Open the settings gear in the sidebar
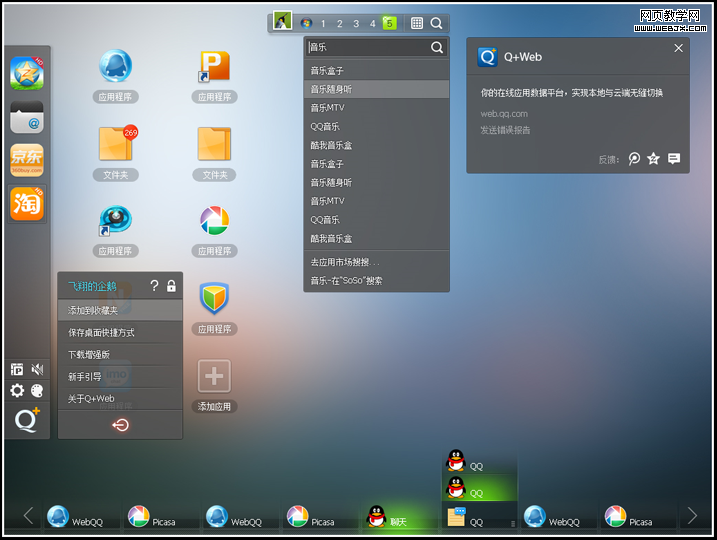Screen dimensions: 717x540 tap(17, 390)
